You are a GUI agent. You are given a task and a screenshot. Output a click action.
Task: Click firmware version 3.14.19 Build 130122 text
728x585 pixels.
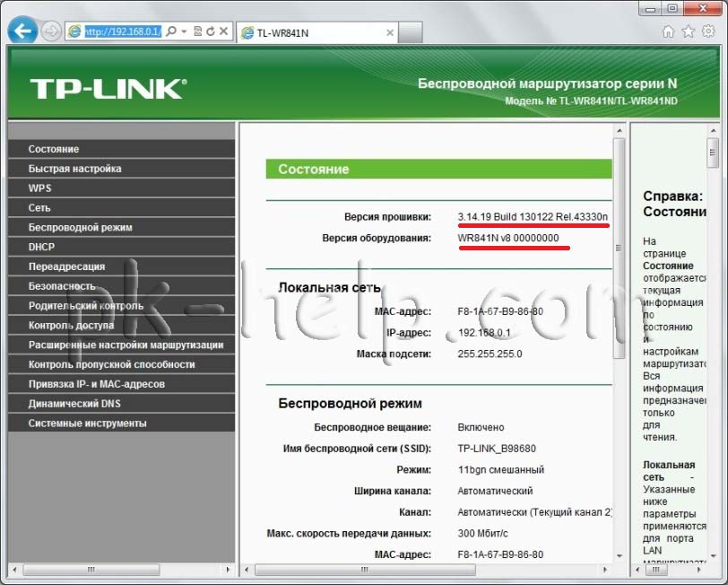pyautogui.click(x=533, y=216)
